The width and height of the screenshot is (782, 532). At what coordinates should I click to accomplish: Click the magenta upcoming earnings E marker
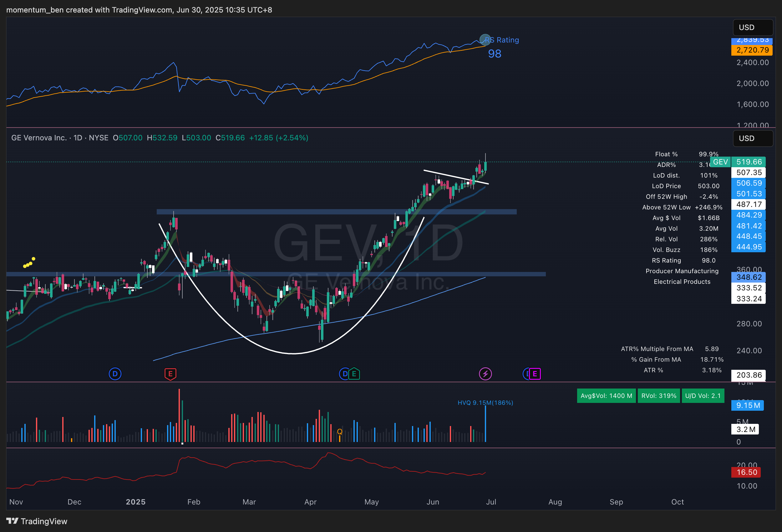535,374
